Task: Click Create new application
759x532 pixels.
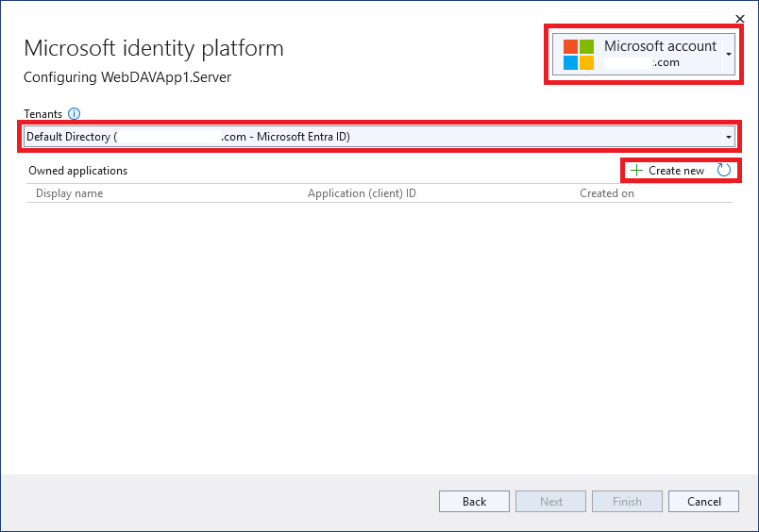Action: coord(668,170)
